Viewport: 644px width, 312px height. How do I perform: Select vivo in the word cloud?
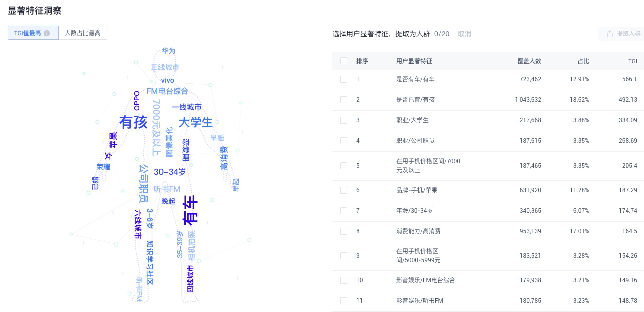(167, 80)
